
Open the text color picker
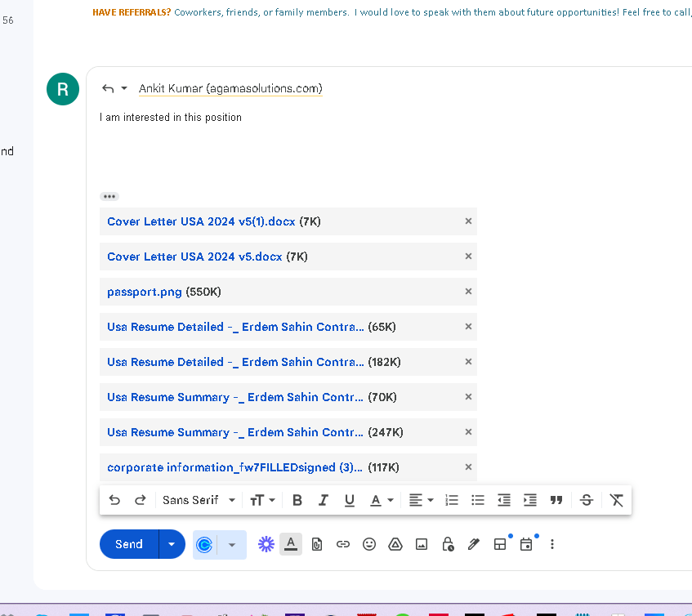(x=382, y=500)
